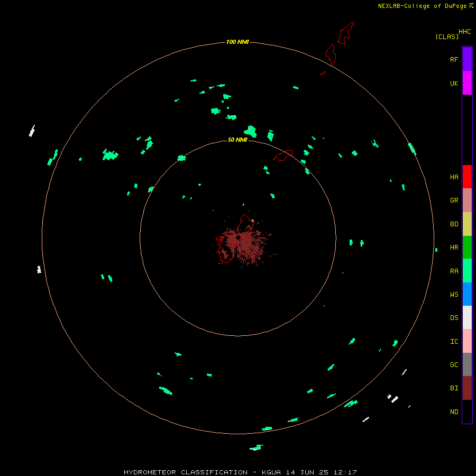Click the UK legend label
476x476 pixels.
point(454,83)
